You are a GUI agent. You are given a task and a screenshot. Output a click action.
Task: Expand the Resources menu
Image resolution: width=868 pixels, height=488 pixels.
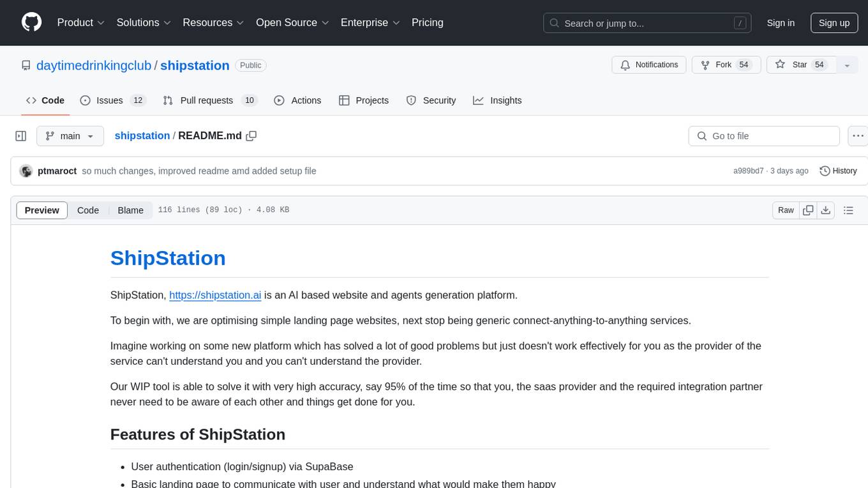[x=213, y=22]
